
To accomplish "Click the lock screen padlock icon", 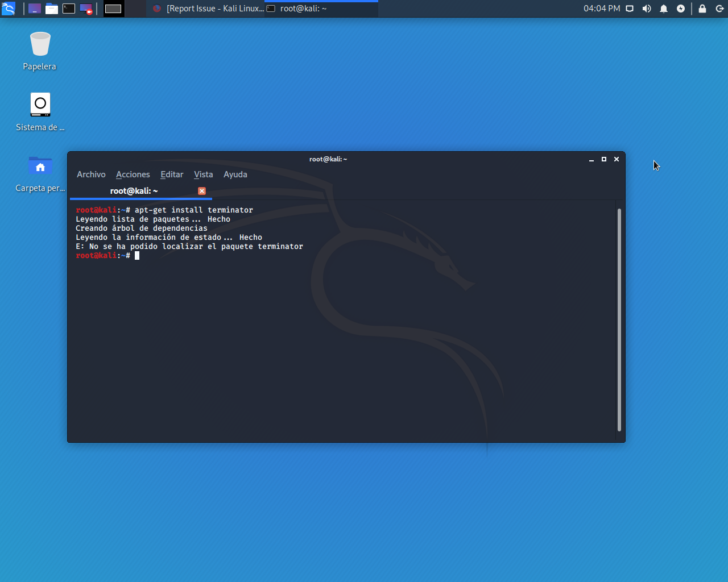I will [702, 9].
